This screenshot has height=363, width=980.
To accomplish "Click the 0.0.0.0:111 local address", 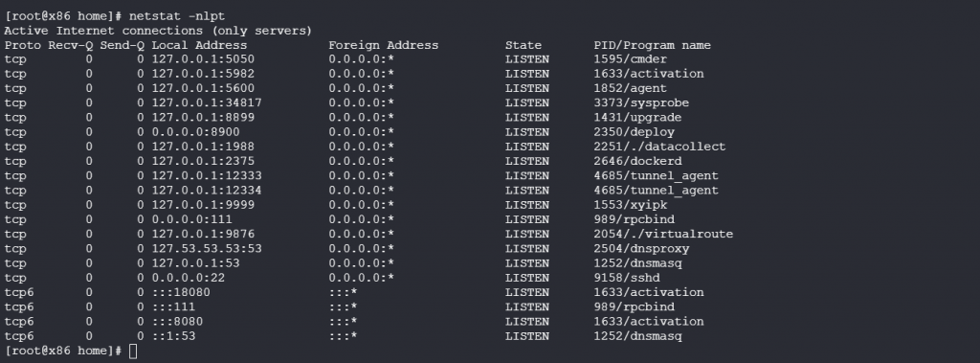I will (x=191, y=219).
